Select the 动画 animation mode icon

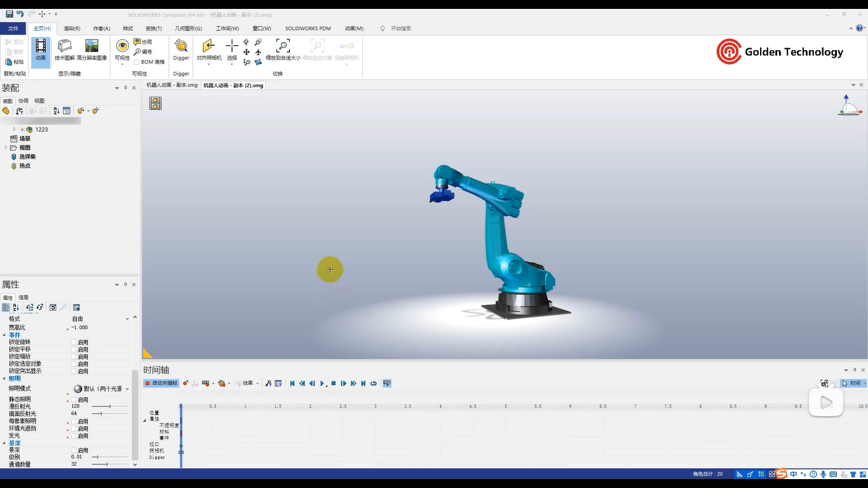41,47
